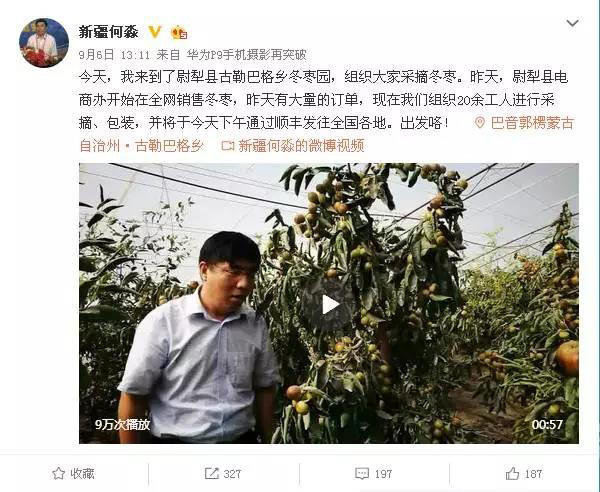Open the 新疆何淼 username link

click(108, 32)
